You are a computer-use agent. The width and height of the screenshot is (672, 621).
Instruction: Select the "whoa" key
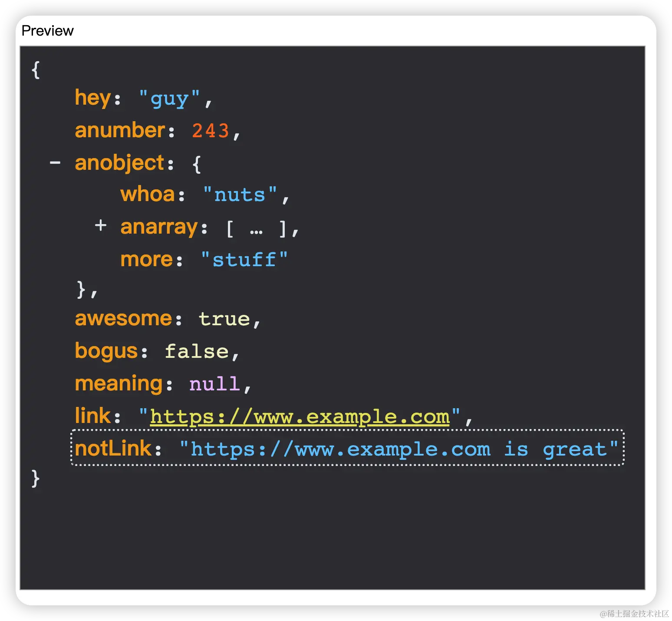(148, 194)
